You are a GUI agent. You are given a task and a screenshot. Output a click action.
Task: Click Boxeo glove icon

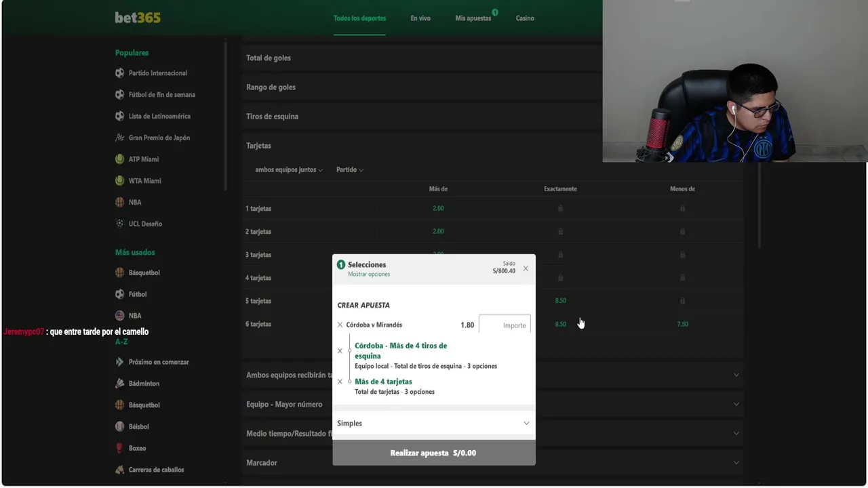pyautogui.click(x=120, y=448)
